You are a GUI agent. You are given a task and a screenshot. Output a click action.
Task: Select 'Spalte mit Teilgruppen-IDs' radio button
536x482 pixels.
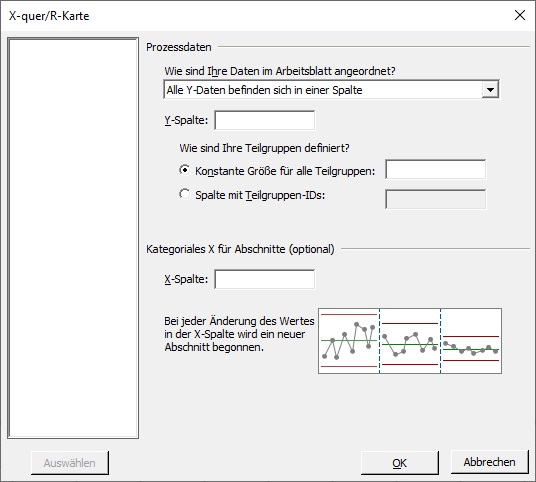click(185, 194)
